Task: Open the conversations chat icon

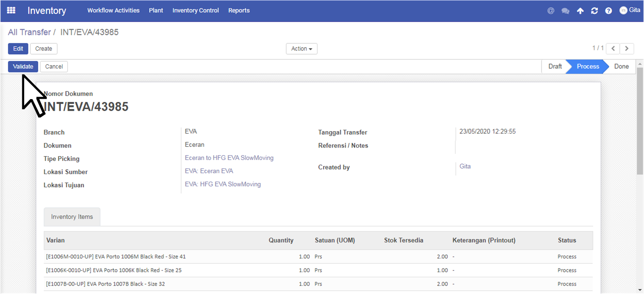Action: (565, 10)
